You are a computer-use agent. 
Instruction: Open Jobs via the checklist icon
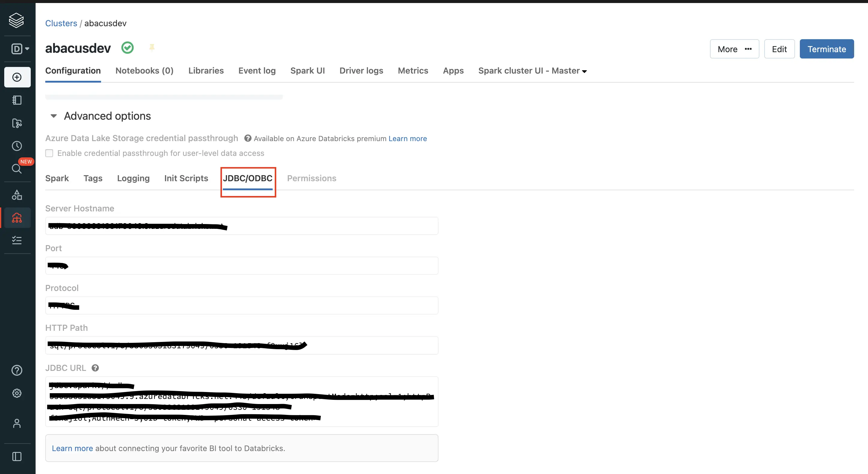(17, 240)
